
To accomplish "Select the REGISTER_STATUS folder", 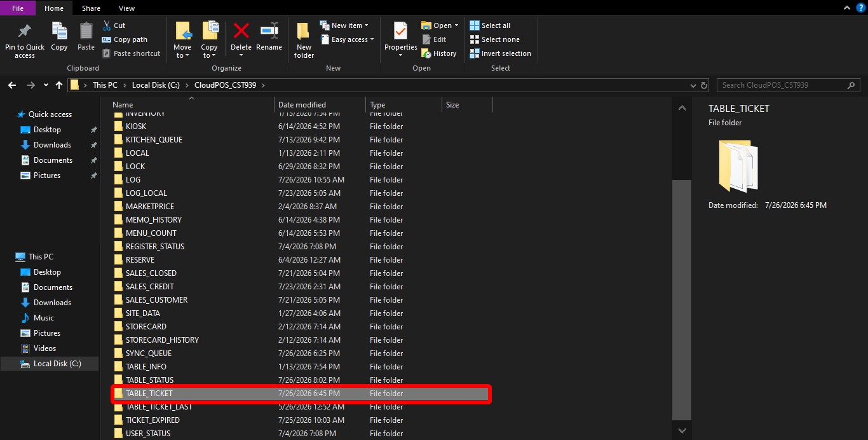I will point(155,247).
